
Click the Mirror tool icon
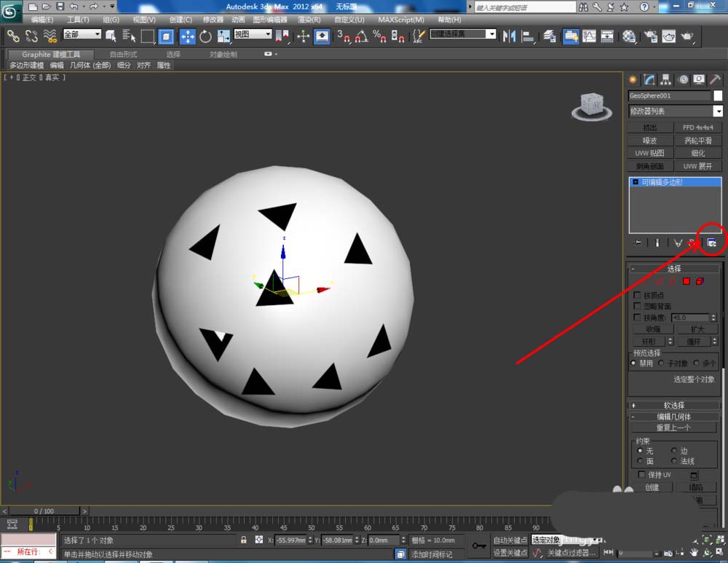point(509,36)
